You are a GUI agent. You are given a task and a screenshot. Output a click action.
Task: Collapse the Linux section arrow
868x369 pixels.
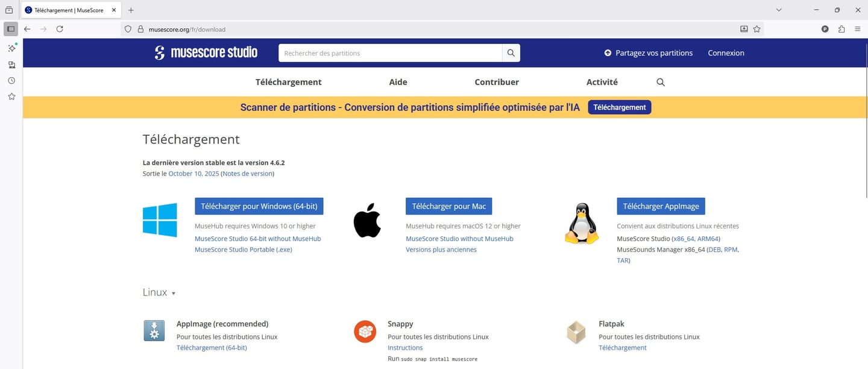(x=174, y=294)
